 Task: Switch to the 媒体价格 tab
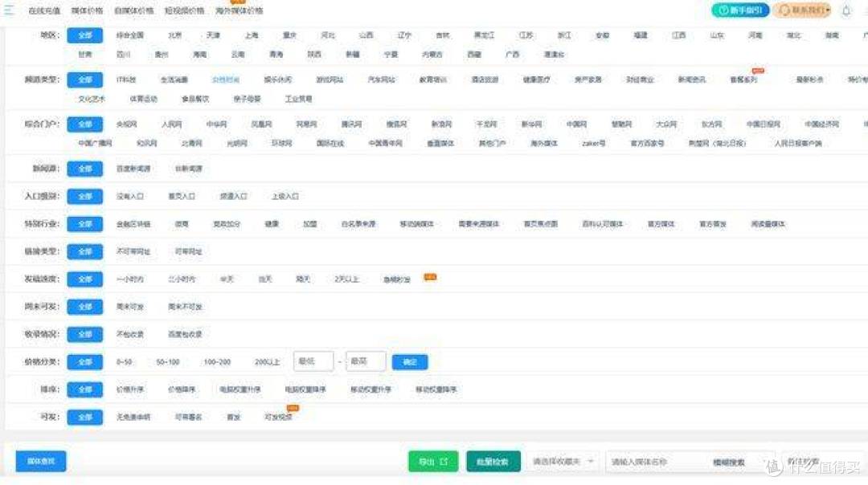tap(87, 10)
